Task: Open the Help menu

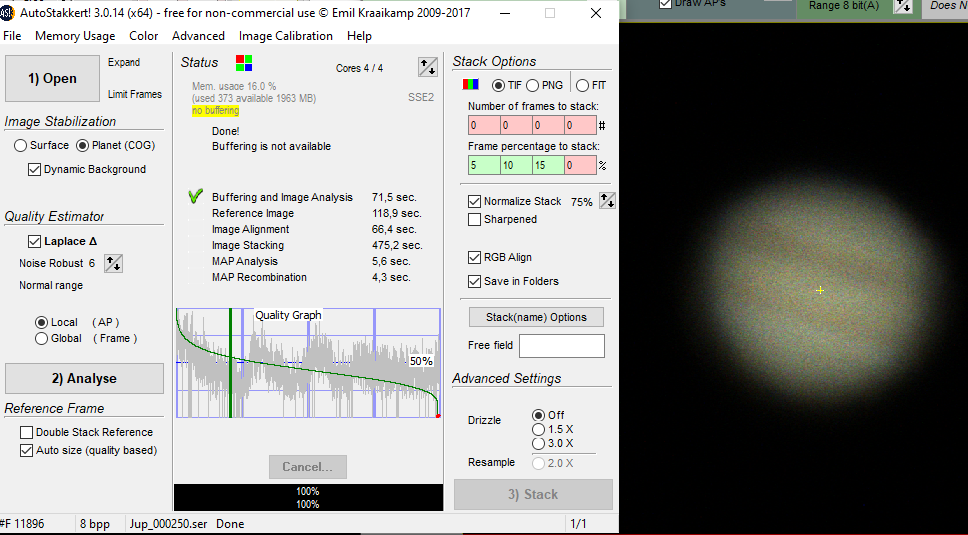Action: (359, 36)
